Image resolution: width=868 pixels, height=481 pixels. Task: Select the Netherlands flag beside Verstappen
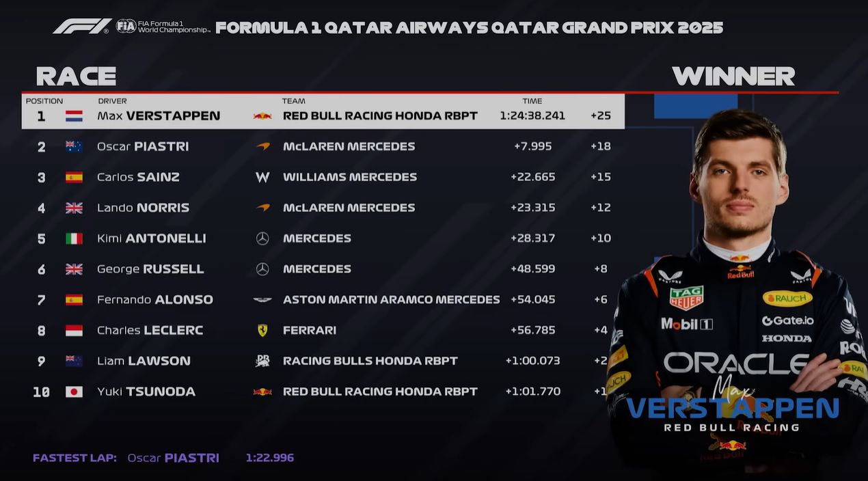coord(74,116)
